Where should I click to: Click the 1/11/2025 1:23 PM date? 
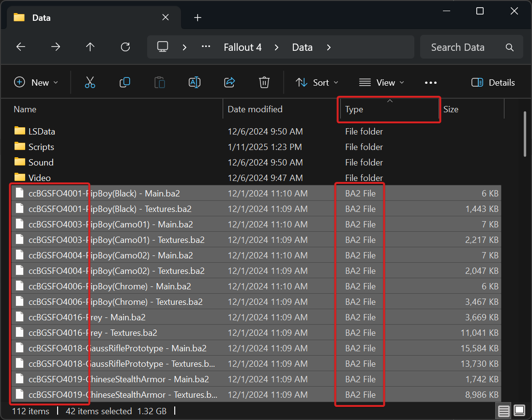tap(265, 147)
